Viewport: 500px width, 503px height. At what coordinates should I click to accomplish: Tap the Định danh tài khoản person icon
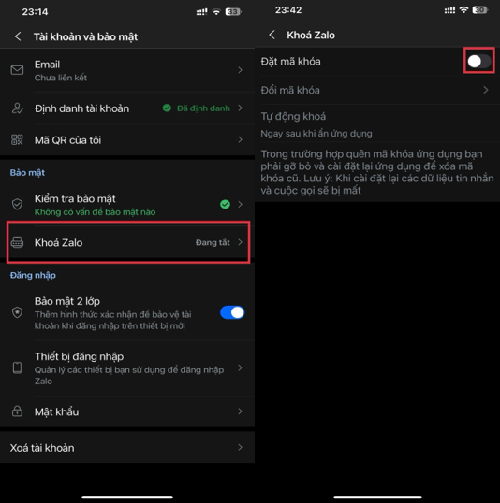pyautogui.click(x=17, y=108)
